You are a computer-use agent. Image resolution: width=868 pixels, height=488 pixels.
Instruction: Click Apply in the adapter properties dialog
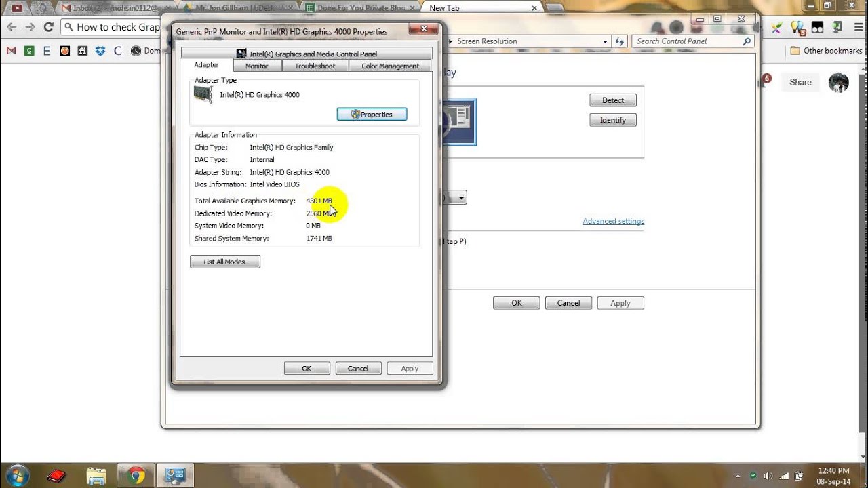pyautogui.click(x=410, y=369)
